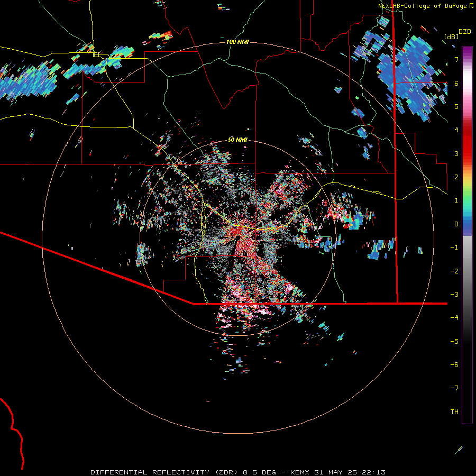Click the -6 value on color scale
Viewport: 476px width, 476px height.
coord(454,365)
